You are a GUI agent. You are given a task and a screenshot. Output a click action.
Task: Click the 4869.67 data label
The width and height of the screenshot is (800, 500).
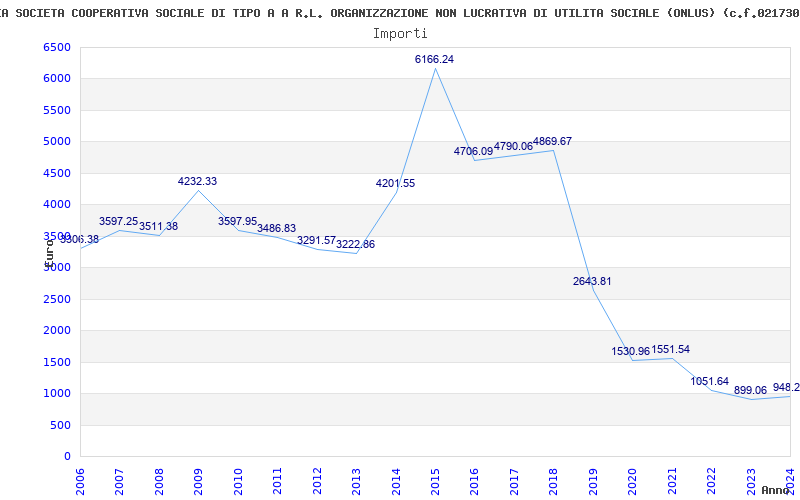tap(553, 141)
